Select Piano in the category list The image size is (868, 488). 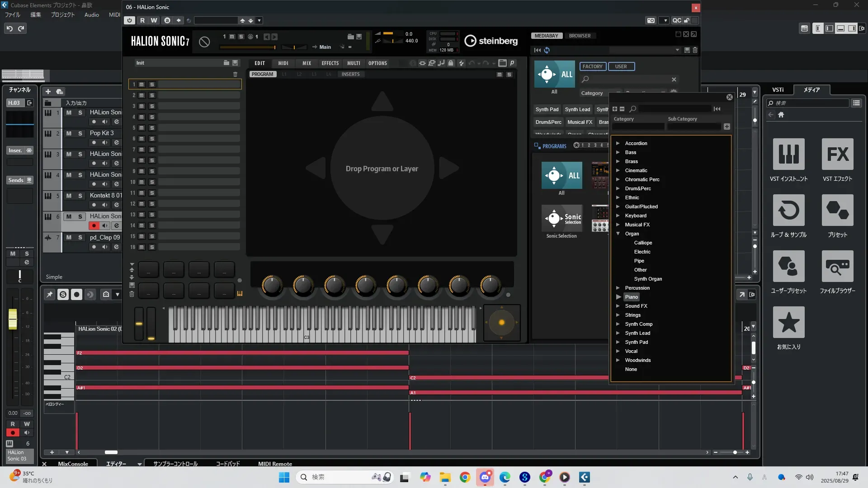coord(632,297)
